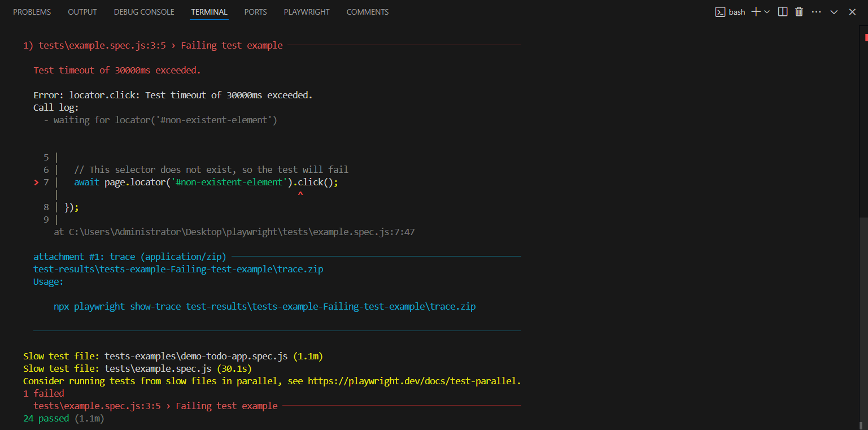Collapse the panel with the chevron icon
The width and height of the screenshot is (868, 430).
click(x=834, y=12)
